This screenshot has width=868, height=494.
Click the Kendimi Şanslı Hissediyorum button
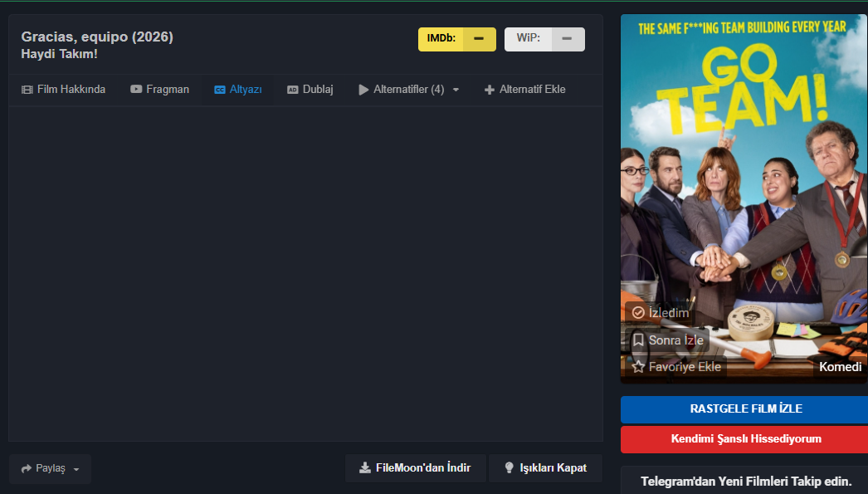746,439
